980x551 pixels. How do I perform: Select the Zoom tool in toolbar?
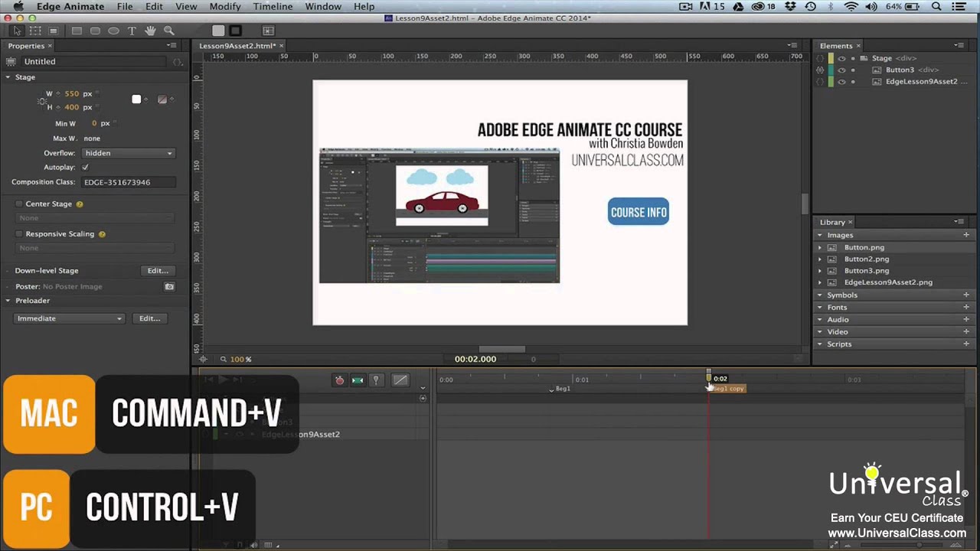pyautogui.click(x=168, y=31)
